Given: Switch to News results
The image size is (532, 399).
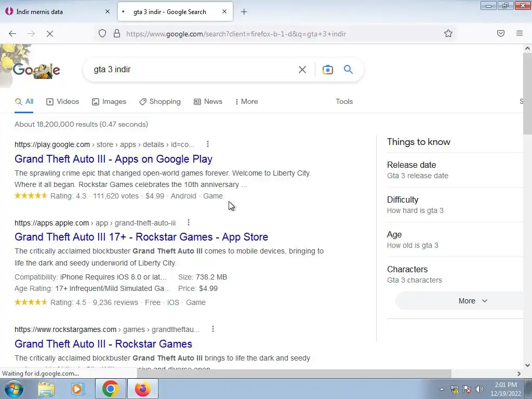Looking at the screenshot, I should coord(208,102).
